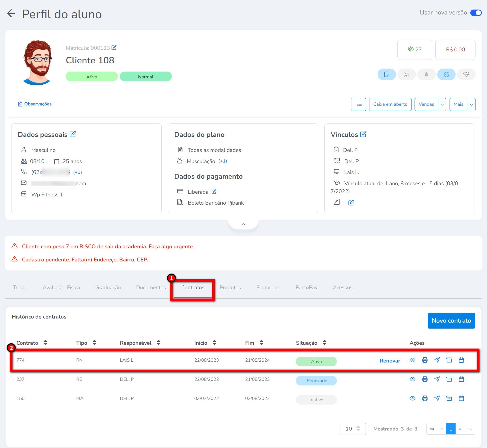This screenshot has height=448, width=487.
Task: Edit the Vínculos section
Action: [x=363, y=134]
